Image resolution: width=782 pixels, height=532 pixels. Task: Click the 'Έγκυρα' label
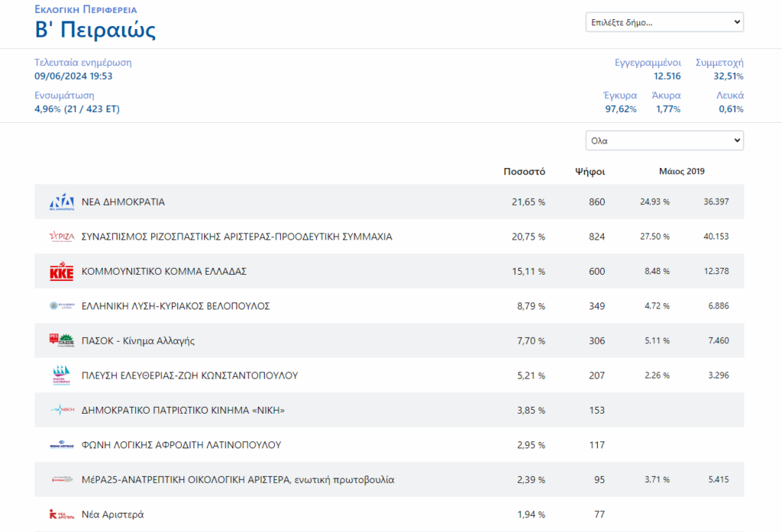click(x=620, y=95)
